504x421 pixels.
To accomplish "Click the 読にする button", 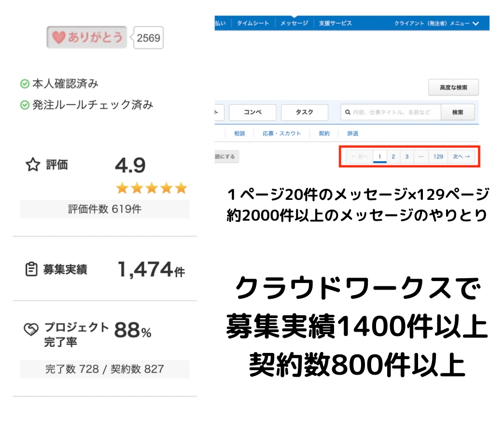I will point(226,157).
